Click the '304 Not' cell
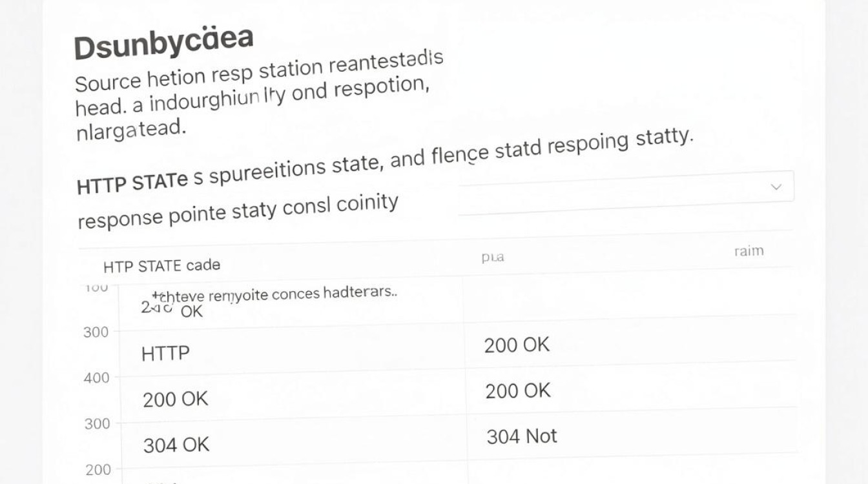This screenshot has width=868, height=484. (522, 436)
